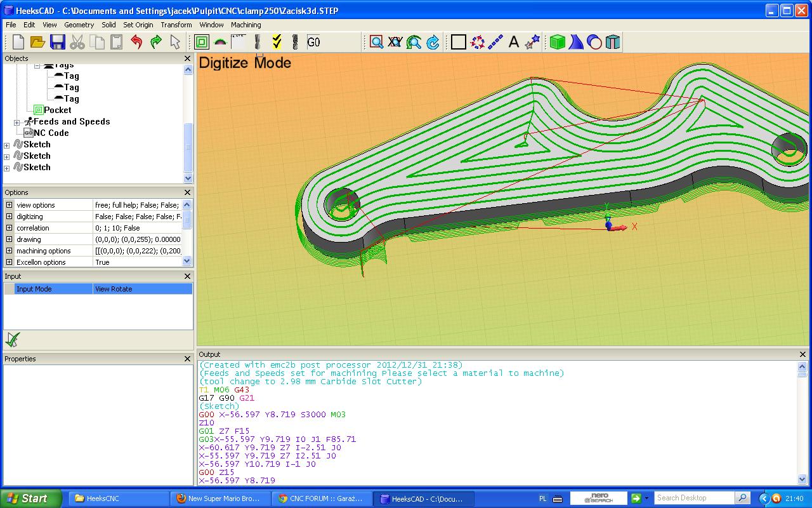Open the Transform menu
The width and height of the screenshot is (812, 508).
[x=176, y=25]
